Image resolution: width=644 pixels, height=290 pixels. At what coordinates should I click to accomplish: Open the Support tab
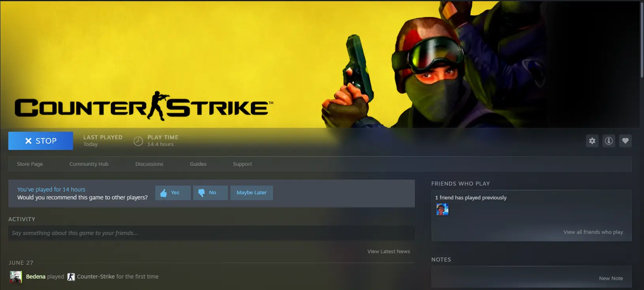242,164
